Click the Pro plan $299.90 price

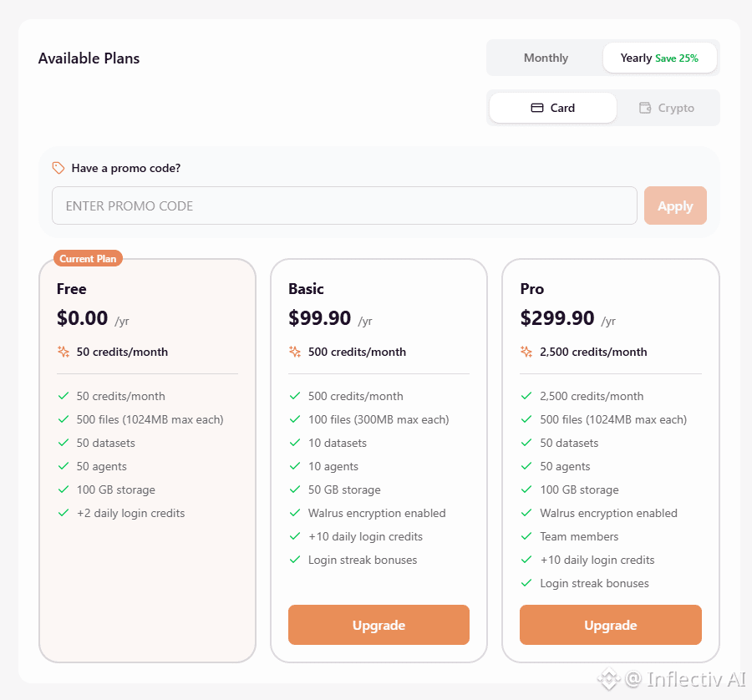click(557, 318)
